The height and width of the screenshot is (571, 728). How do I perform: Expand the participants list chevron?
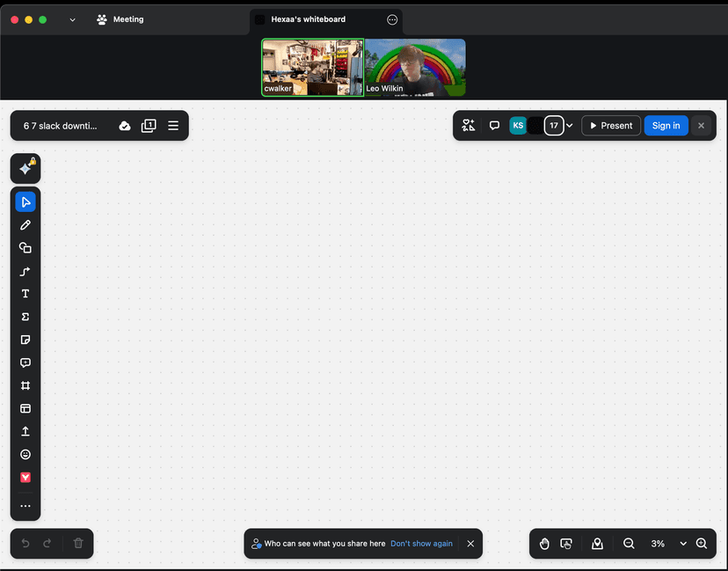pos(570,126)
